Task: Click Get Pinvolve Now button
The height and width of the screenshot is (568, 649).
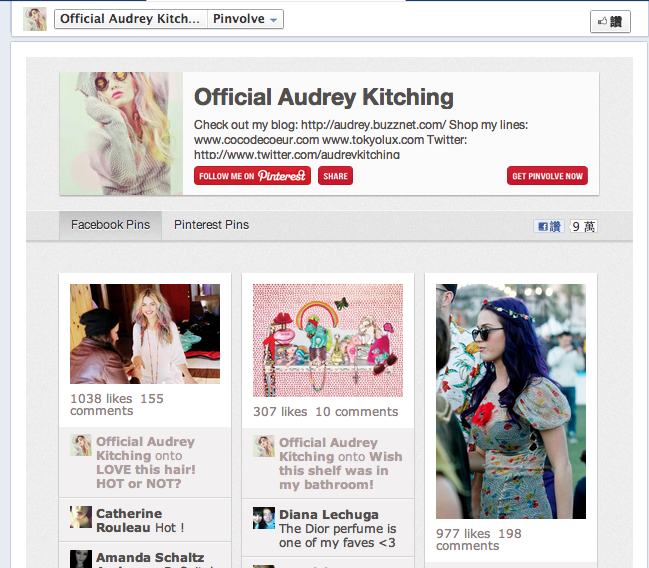Action: 547,176
